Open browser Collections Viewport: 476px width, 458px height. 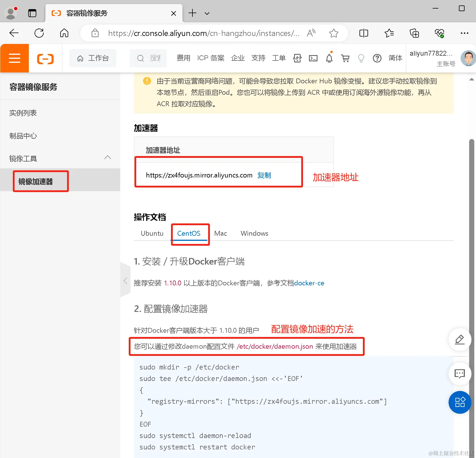[414, 33]
